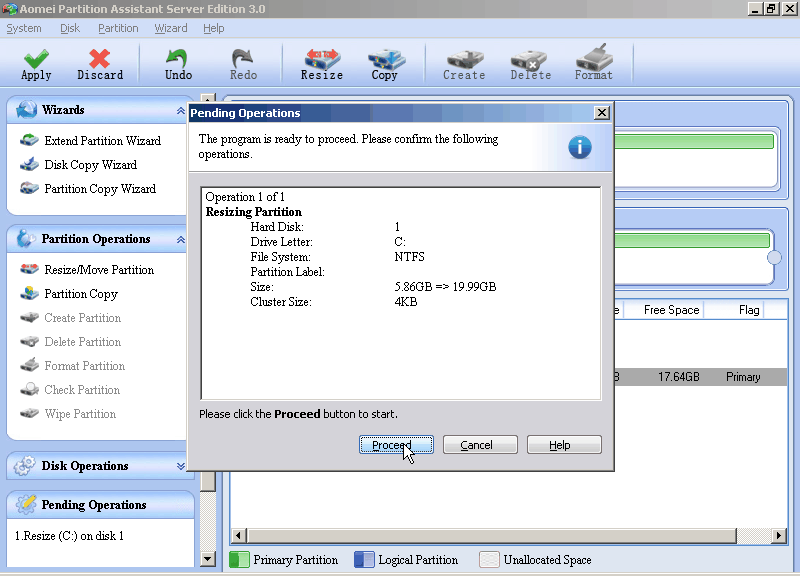Click the lower disk partition resize handle
Viewport: 800px width, 576px height.
point(774,258)
